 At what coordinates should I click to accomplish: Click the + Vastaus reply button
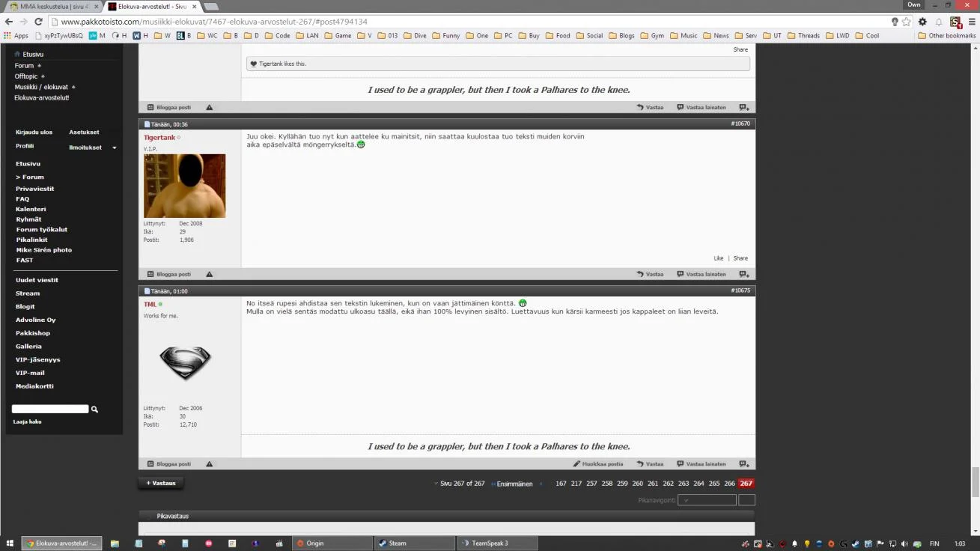pyautogui.click(x=161, y=484)
